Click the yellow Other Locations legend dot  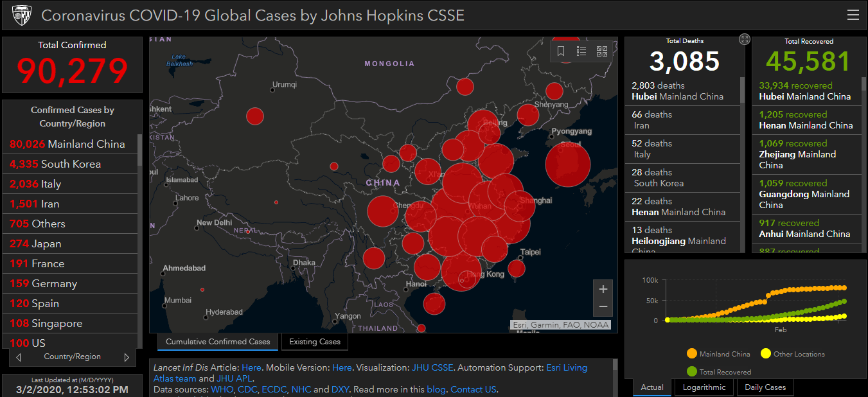click(765, 354)
